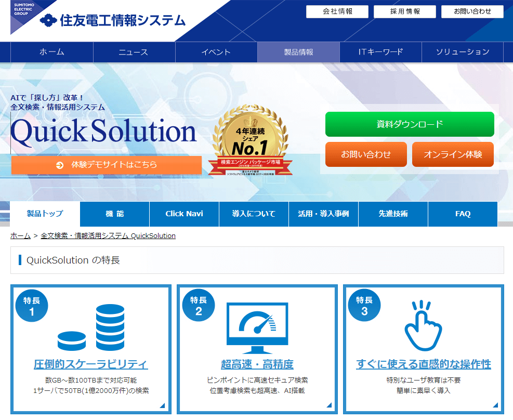Click text AIで「探し方」改革！

point(47,98)
